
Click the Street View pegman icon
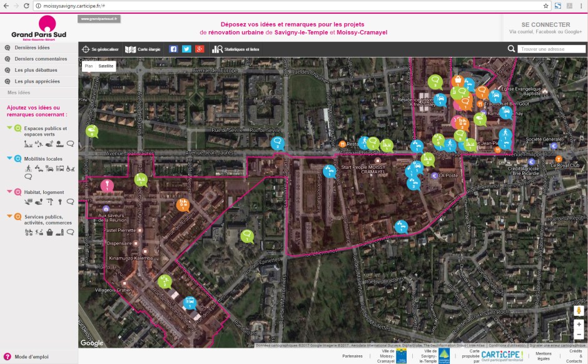579,310
